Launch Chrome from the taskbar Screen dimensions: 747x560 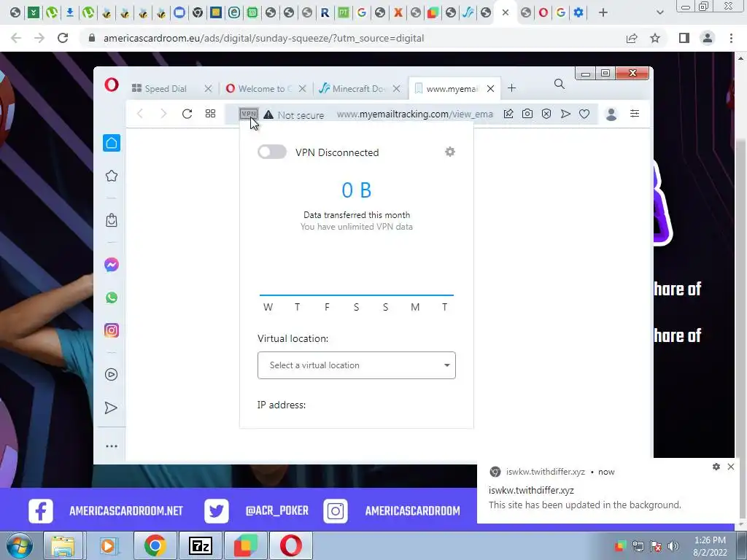pyautogui.click(x=155, y=545)
